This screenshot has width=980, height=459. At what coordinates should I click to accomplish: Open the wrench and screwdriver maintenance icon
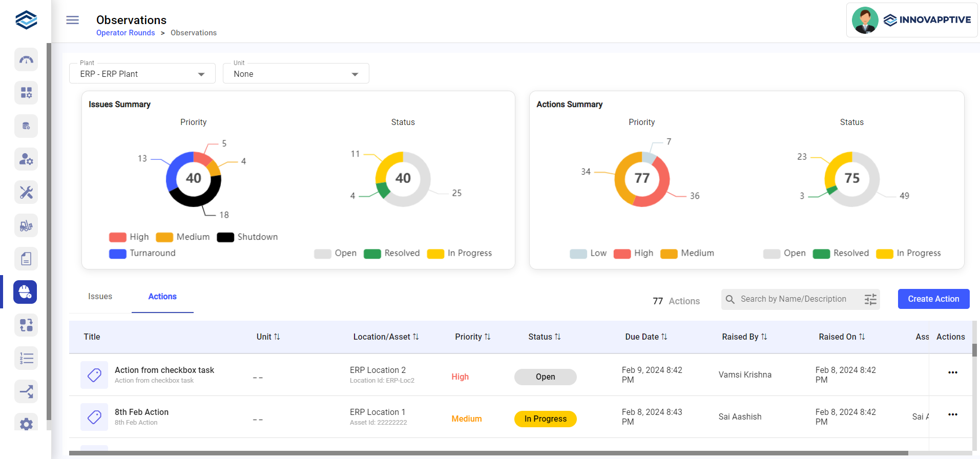(26, 193)
